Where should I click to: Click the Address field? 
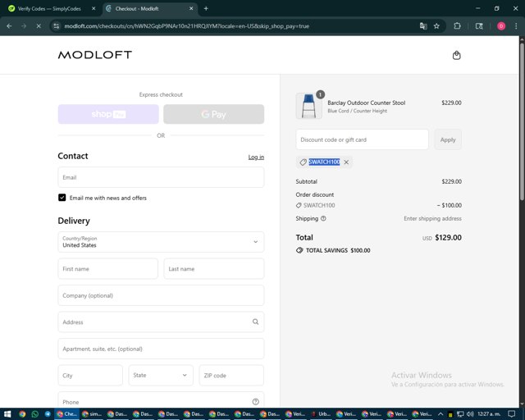(161, 322)
